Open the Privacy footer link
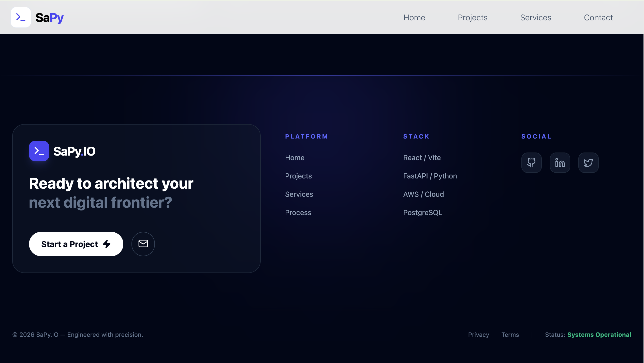The width and height of the screenshot is (644, 363). (x=479, y=335)
